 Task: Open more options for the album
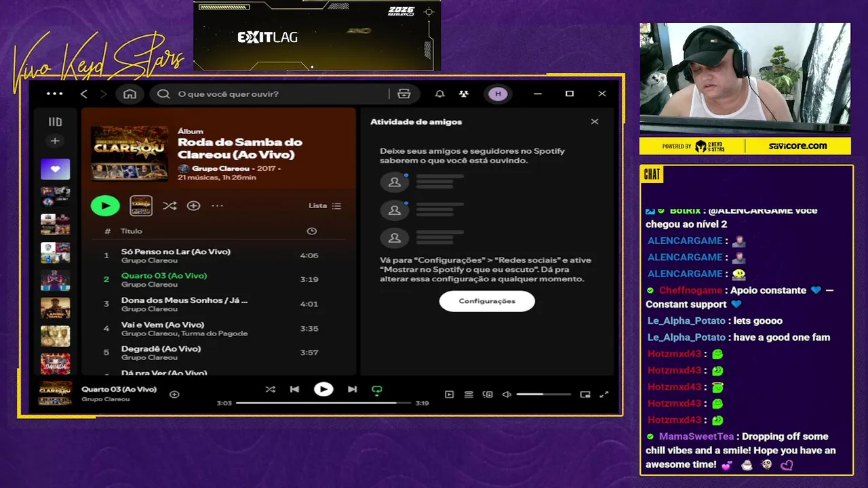[217, 205]
